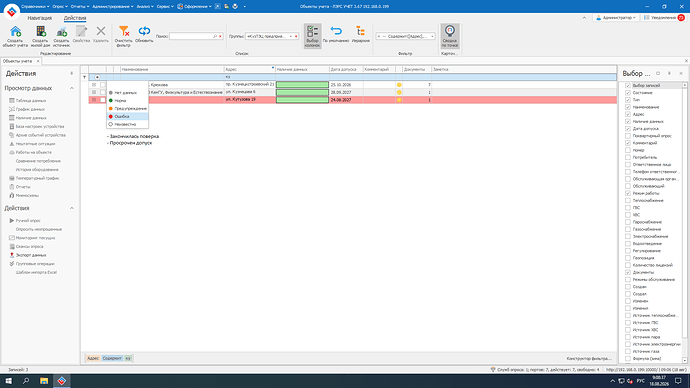
Task: Switch to the Навигация ribbon tab
Action: tap(40, 18)
